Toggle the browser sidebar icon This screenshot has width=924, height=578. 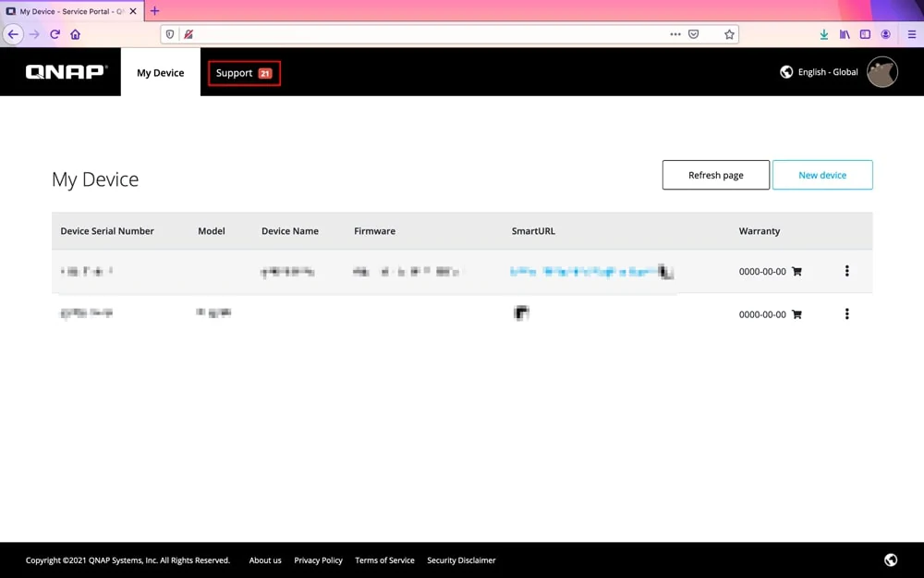(x=865, y=34)
